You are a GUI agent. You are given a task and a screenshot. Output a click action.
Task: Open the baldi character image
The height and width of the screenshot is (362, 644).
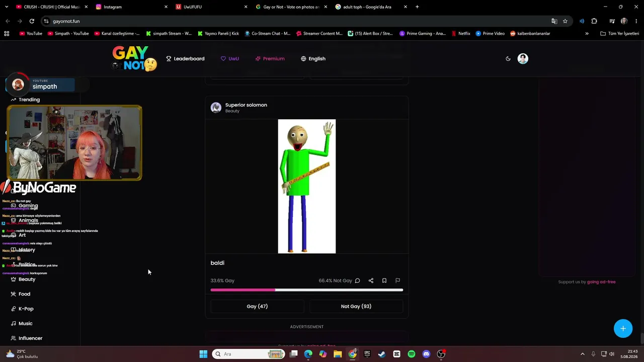coord(307,187)
